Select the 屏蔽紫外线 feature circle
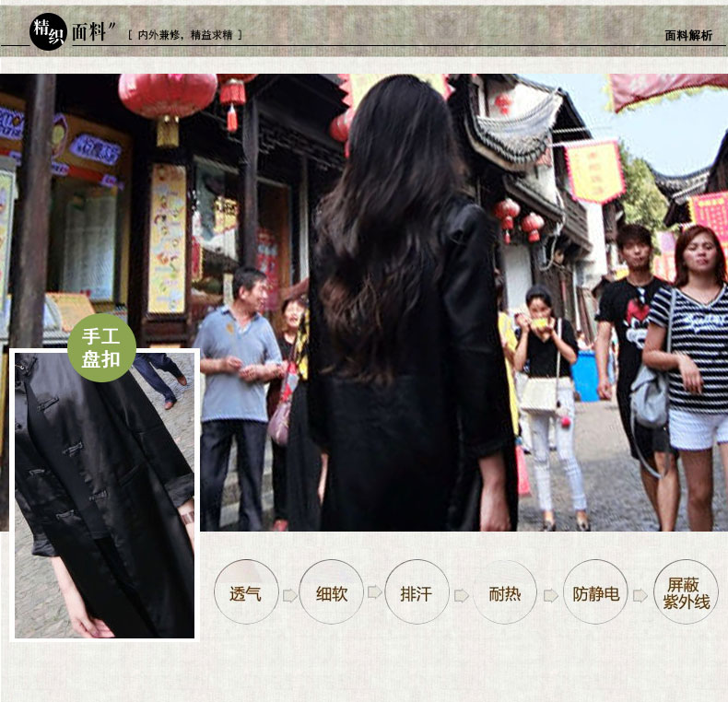This screenshot has width=728, height=702. [686, 592]
